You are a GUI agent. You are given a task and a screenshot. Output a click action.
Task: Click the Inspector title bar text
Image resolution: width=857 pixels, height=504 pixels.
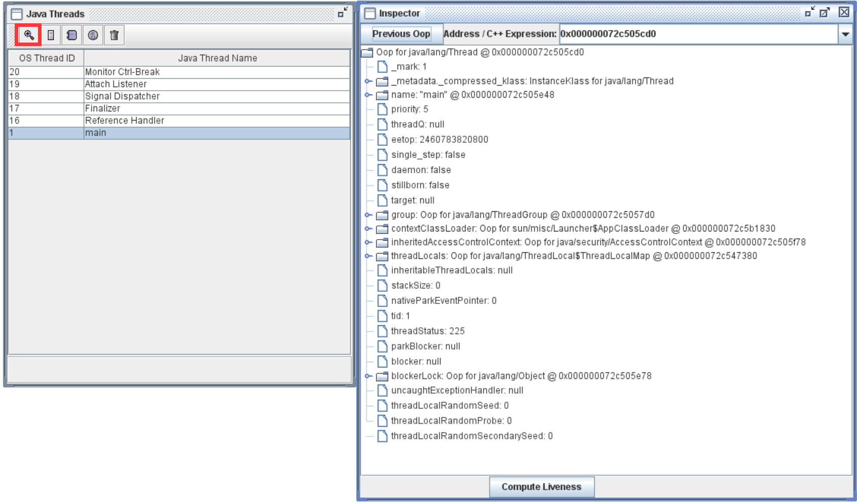coord(400,13)
